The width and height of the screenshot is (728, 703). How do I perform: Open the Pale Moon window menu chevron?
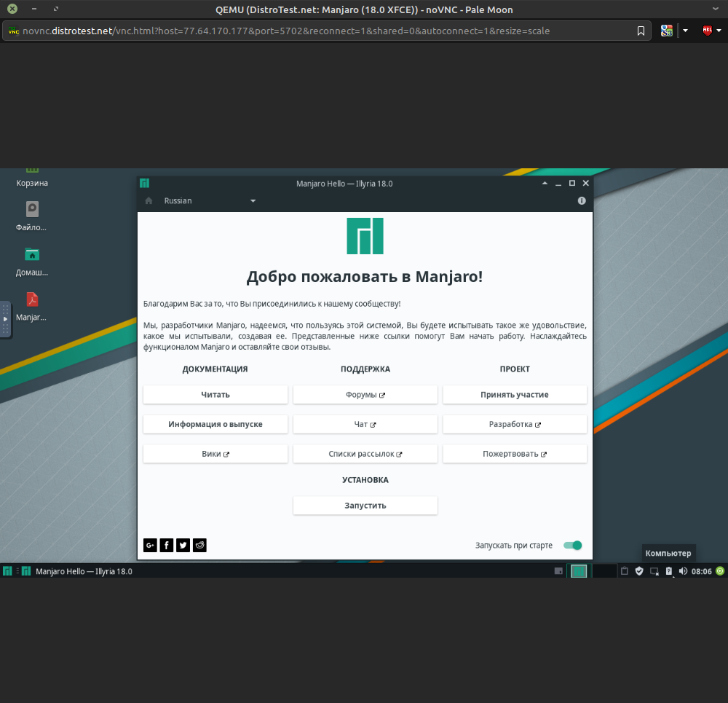[x=716, y=9]
